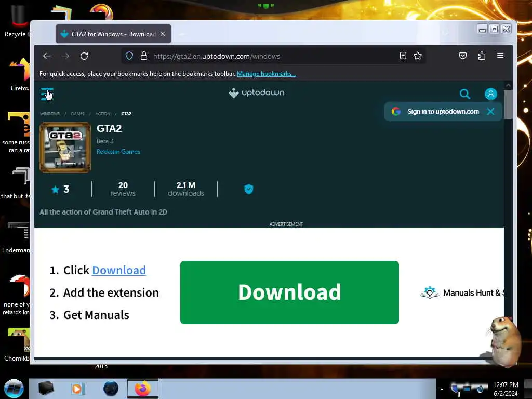This screenshot has height=399, width=532.
Task: Click the blue Download text link in ad
Action: click(119, 270)
